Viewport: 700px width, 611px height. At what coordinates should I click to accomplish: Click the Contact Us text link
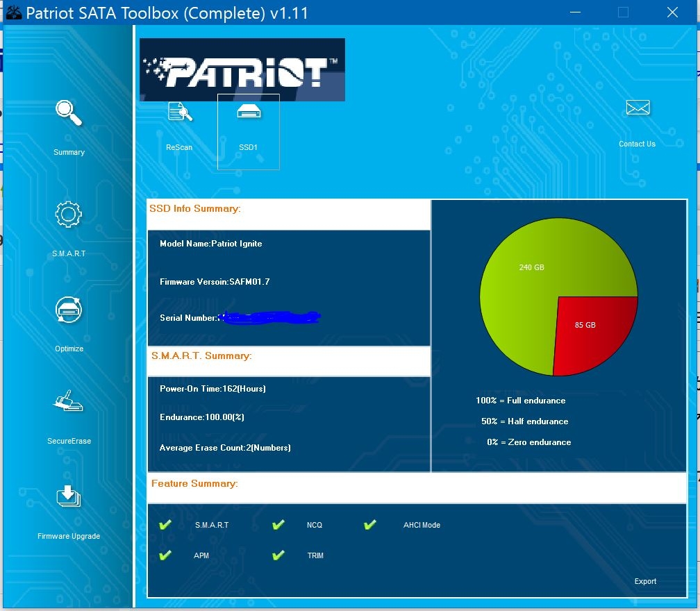coord(637,144)
